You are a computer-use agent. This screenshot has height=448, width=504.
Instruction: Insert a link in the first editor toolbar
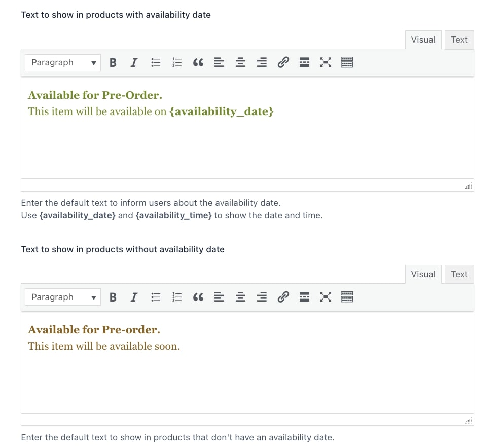pos(283,62)
